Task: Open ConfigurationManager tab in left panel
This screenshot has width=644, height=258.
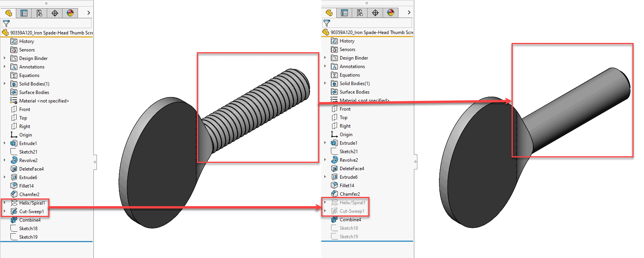Action: click(39, 13)
